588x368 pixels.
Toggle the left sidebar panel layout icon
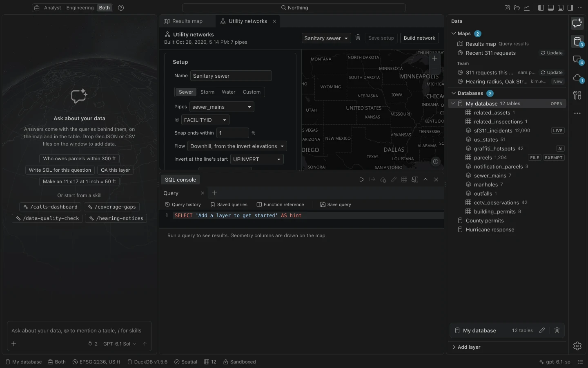(x=541, y=8)
